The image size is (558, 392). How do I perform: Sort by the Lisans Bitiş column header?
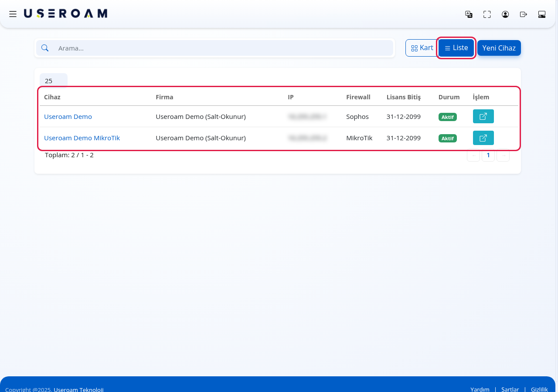404,97
